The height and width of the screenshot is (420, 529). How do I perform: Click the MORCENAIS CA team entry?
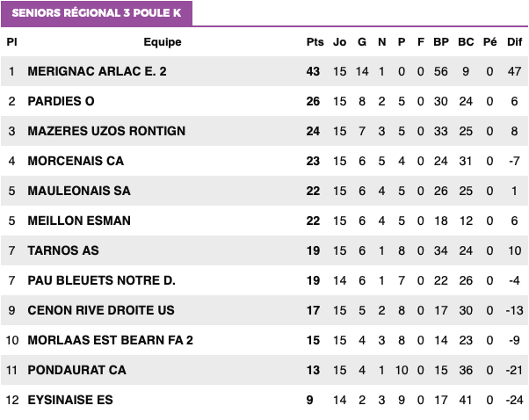tap(76, 161)
